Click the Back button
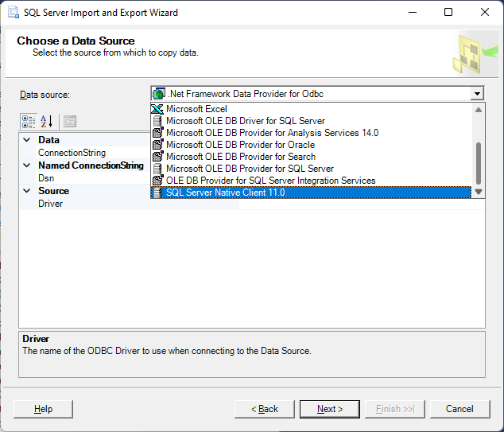This screenshot has height=432, width=504. click(x=265, y=409)
